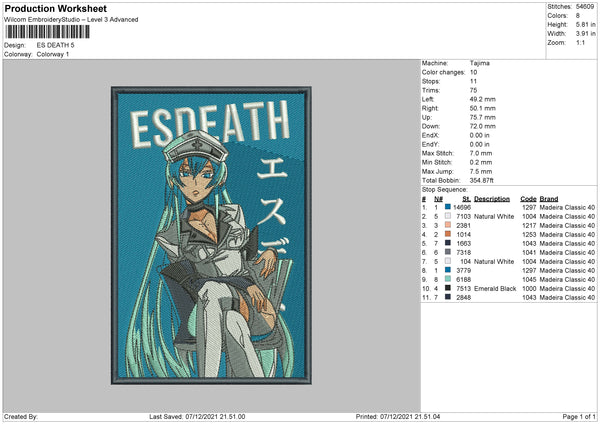Click the Left value 49.2 mm
This screenshot has height=424, width=600.
click(x=483, y=99)
